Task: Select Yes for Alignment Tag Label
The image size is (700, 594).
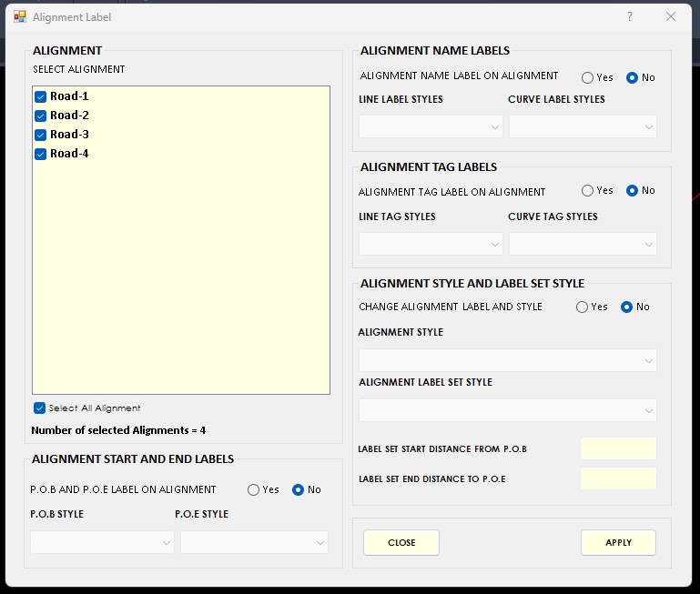Action: click(587, 191)
